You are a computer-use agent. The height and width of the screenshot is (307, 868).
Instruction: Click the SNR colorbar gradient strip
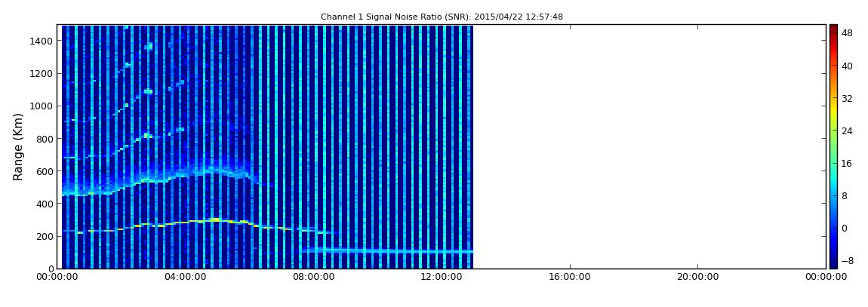click(833, 146)
